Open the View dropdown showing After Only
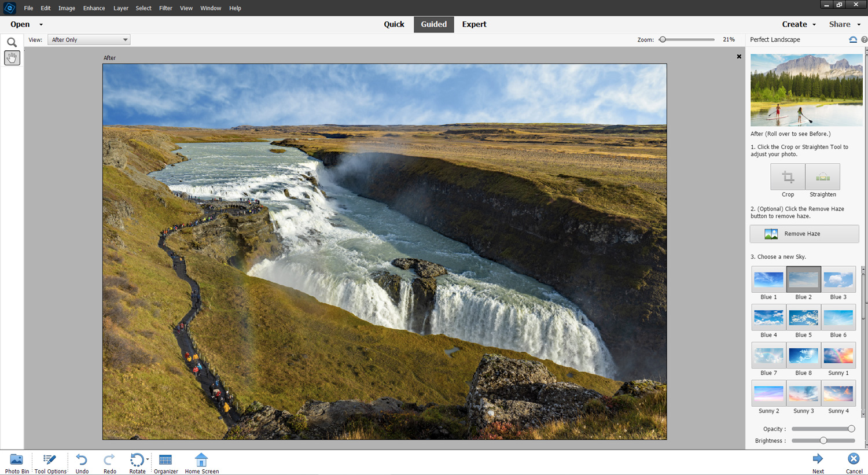Screen dimensions: 868x475 coord(88,39)
